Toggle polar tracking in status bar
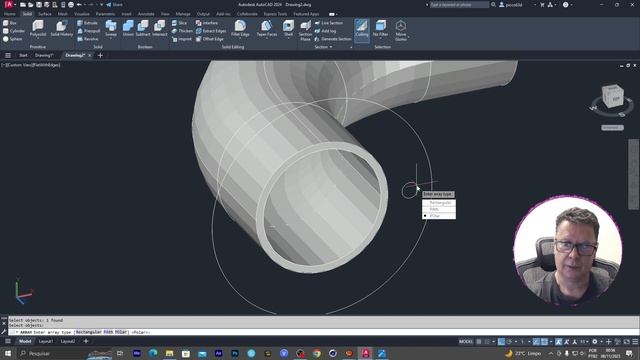The width and height of the screenshot is (640, 360). coord(509,342)
